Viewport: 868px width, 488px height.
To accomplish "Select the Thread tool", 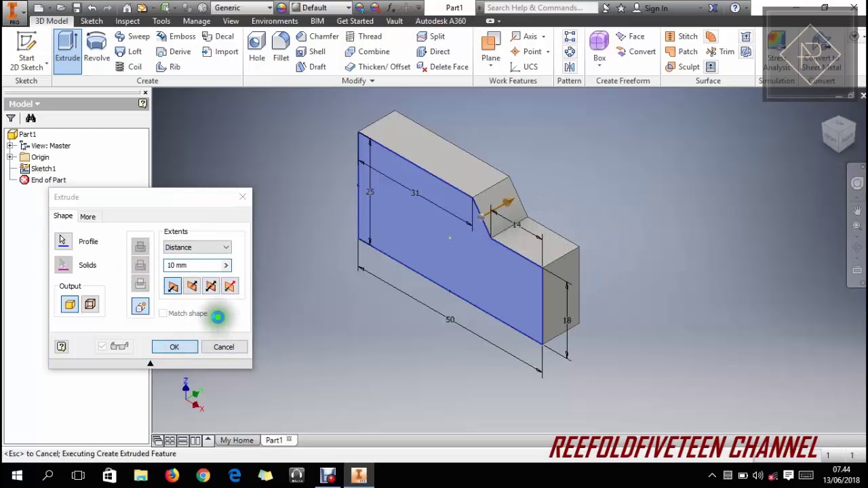I will pos(363,37).
